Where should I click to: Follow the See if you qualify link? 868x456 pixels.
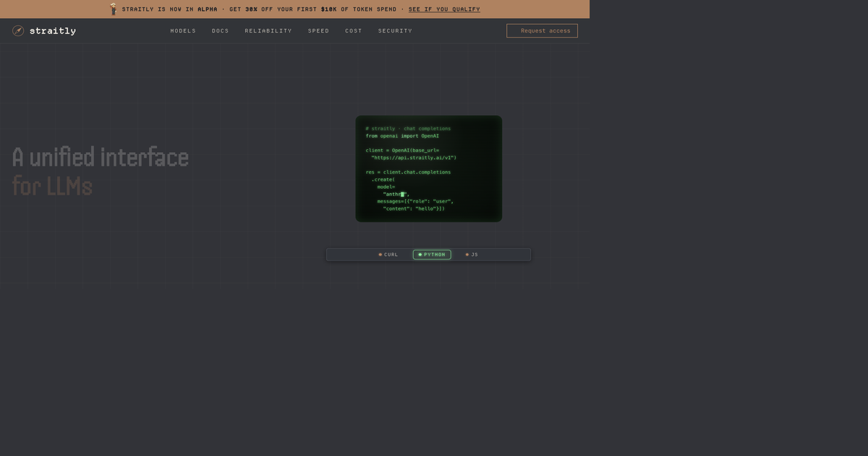(444, 9)
